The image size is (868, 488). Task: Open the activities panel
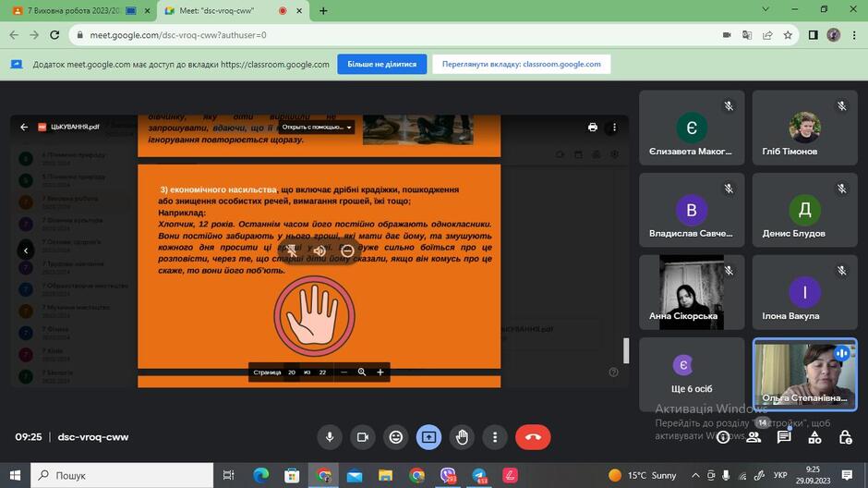tap(814, 437)
